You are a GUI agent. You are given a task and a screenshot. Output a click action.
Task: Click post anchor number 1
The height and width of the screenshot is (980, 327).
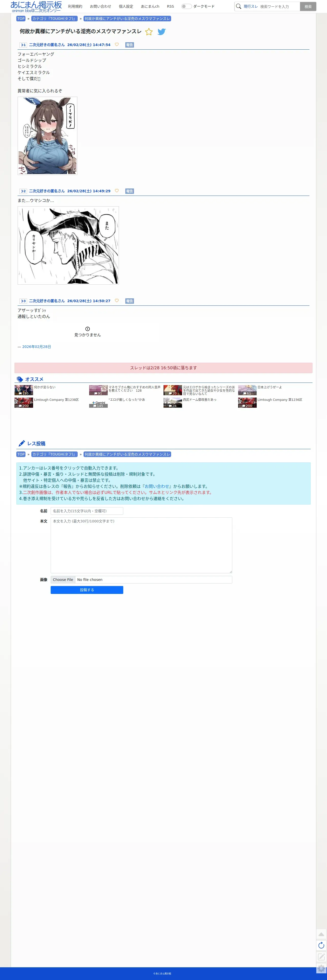click(x=23, y=45)
